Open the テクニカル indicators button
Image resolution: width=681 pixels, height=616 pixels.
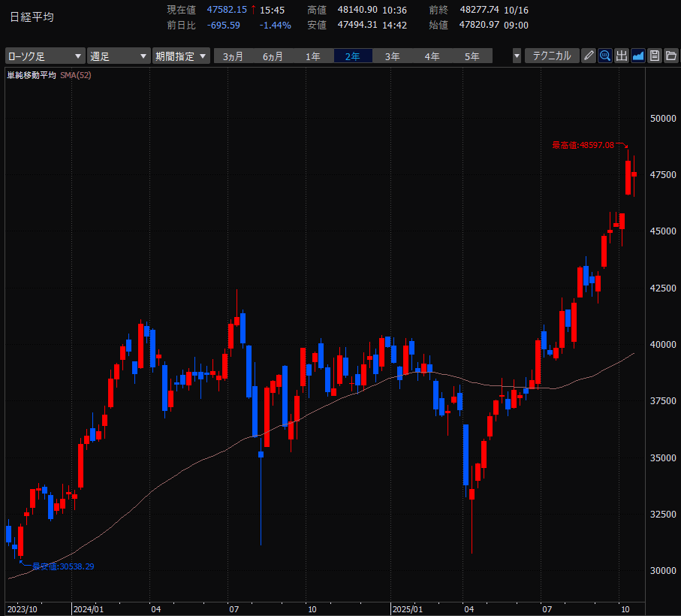pos(552,56)
